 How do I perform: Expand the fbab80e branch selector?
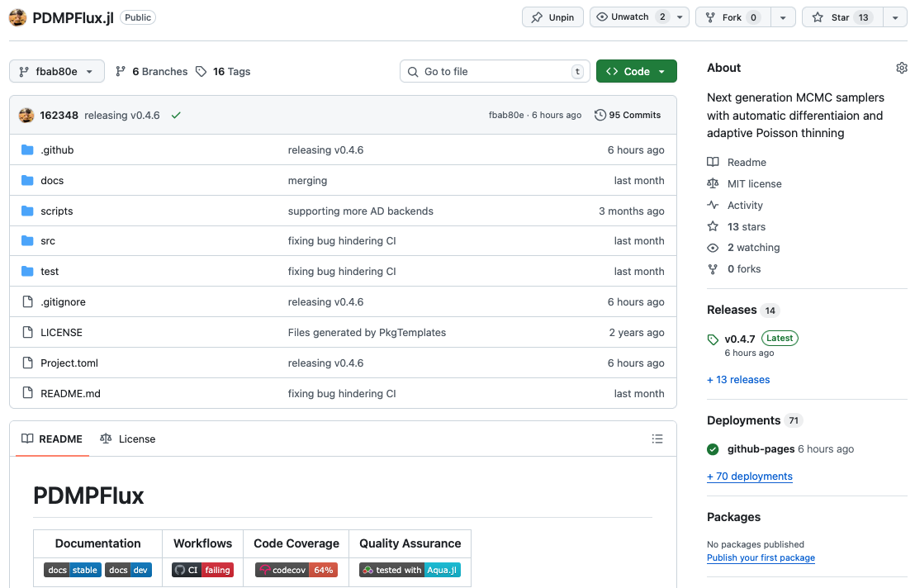point(57,72)
